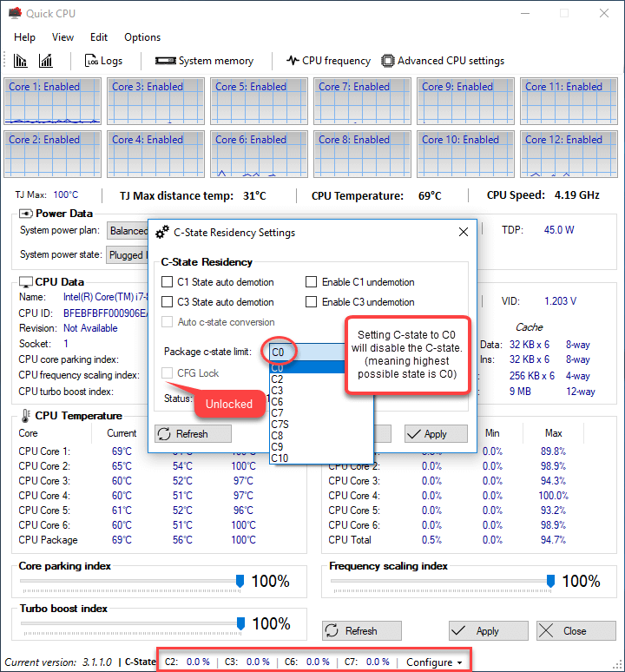Click the Core 1: Enabled graph
This screenshot has height=672, width=625.
[53, 101]
